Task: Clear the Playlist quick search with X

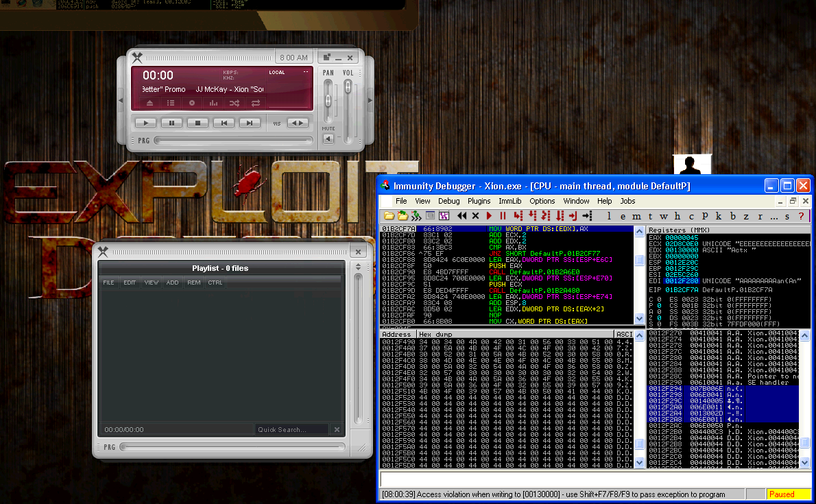Action: pos(337,429)
